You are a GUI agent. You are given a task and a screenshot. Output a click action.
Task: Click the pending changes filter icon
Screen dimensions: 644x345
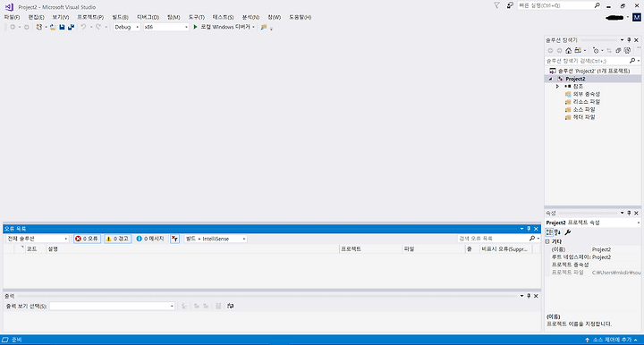pyautogui.click(x=596, y=50)
